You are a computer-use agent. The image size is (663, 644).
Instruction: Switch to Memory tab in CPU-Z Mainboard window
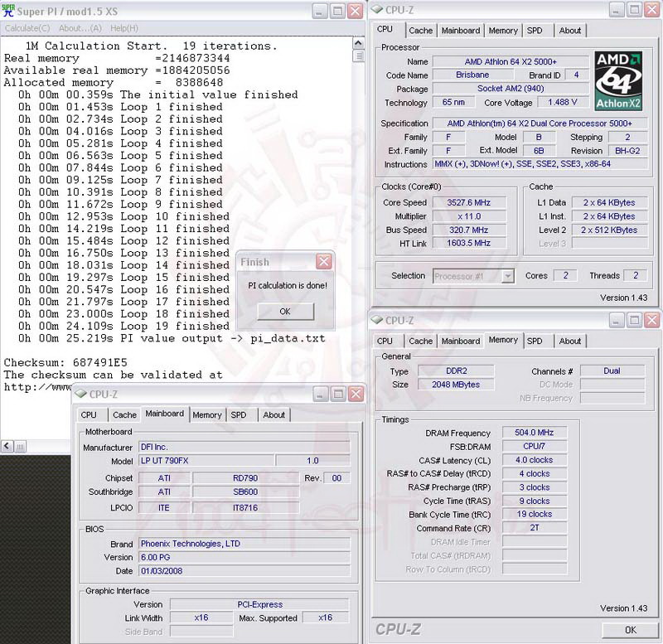point(206,414)
